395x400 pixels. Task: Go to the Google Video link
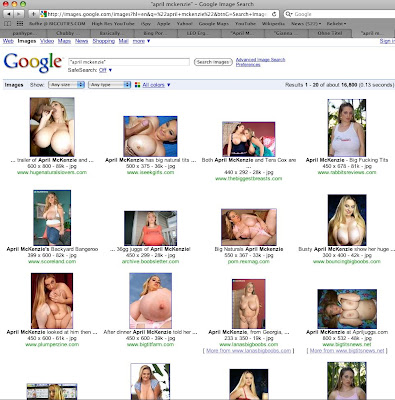click(47, 41)
